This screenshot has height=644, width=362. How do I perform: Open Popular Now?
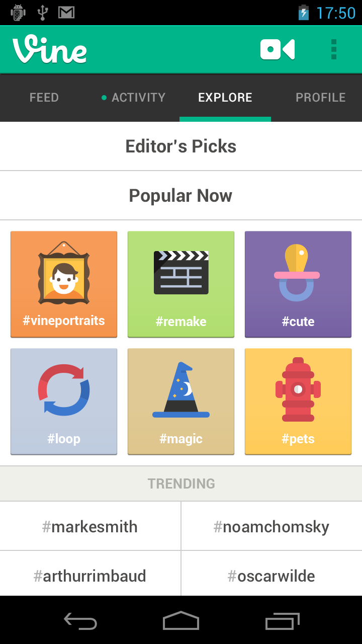181,196
